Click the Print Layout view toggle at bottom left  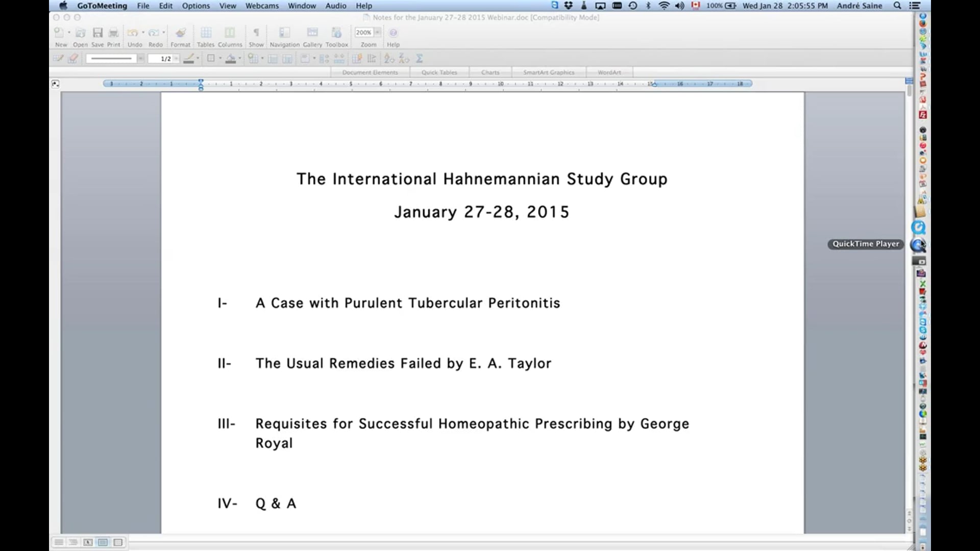tap(103, 542)
